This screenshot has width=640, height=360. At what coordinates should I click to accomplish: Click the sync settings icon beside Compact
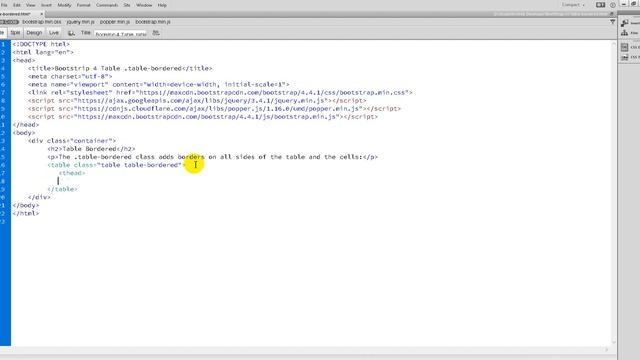pos(600,5)
